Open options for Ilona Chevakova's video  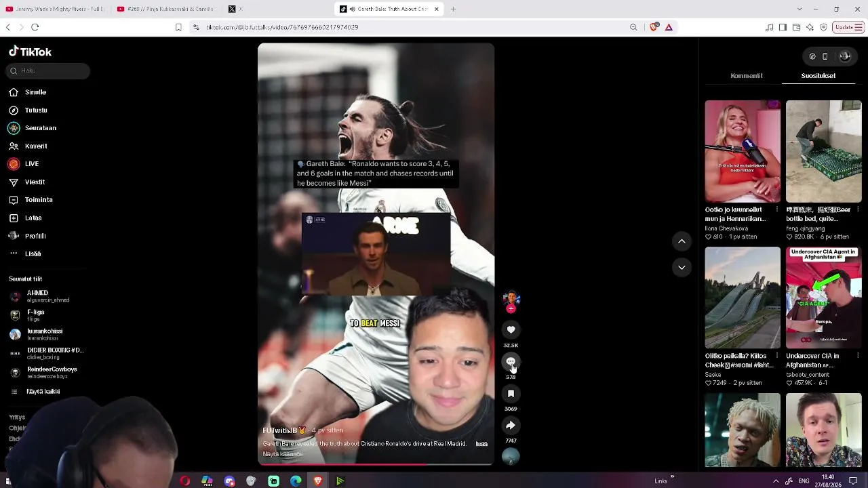click(777, 209)
